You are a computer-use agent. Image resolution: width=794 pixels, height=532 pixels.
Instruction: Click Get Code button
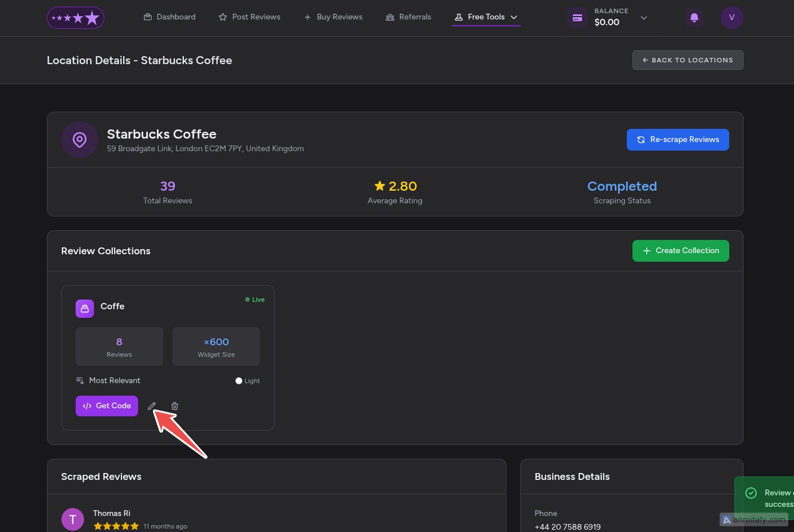click(107, 406)
